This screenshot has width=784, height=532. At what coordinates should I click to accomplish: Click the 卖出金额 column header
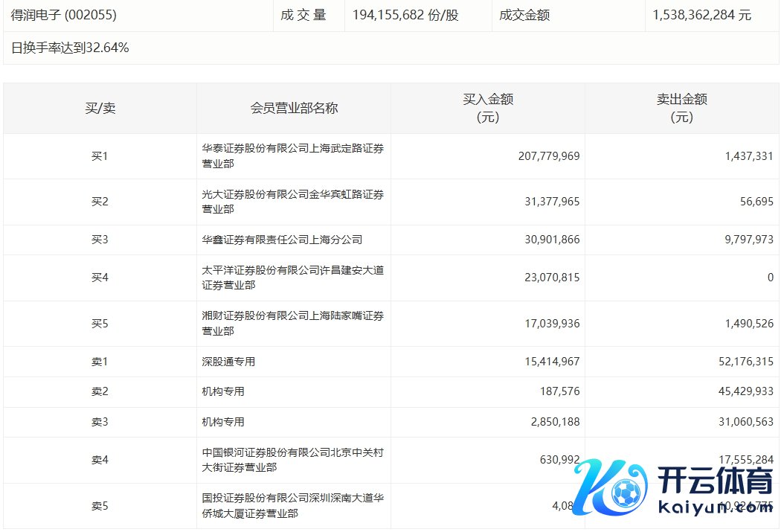click(x=681, y=109)
